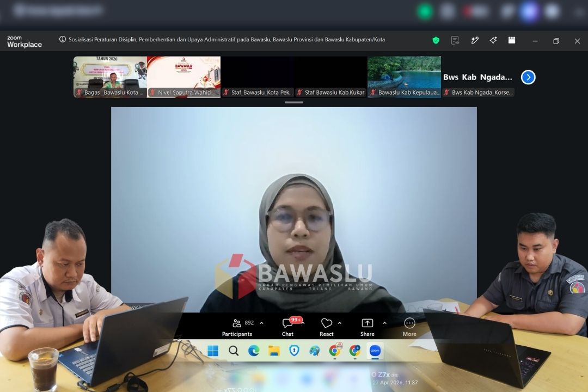This screenshot has width=588, height=392.
Task: Expand the arrow next to Chat
Action: 303,323
